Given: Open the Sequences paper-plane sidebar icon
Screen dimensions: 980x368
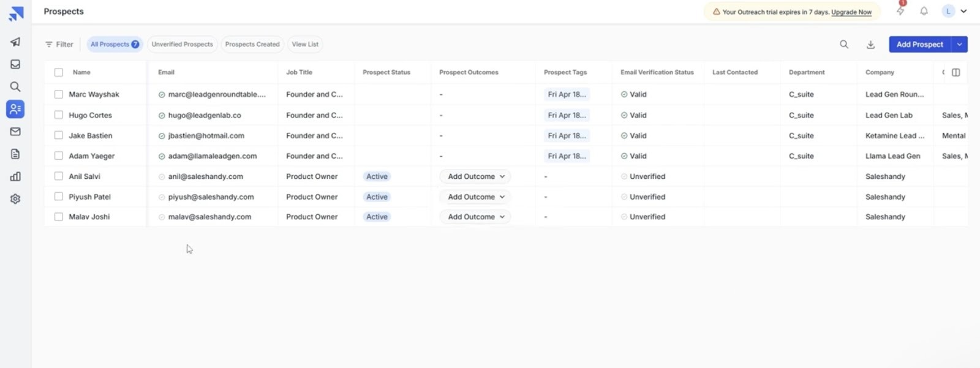Looking at the screenshot, I should (15, 42).
